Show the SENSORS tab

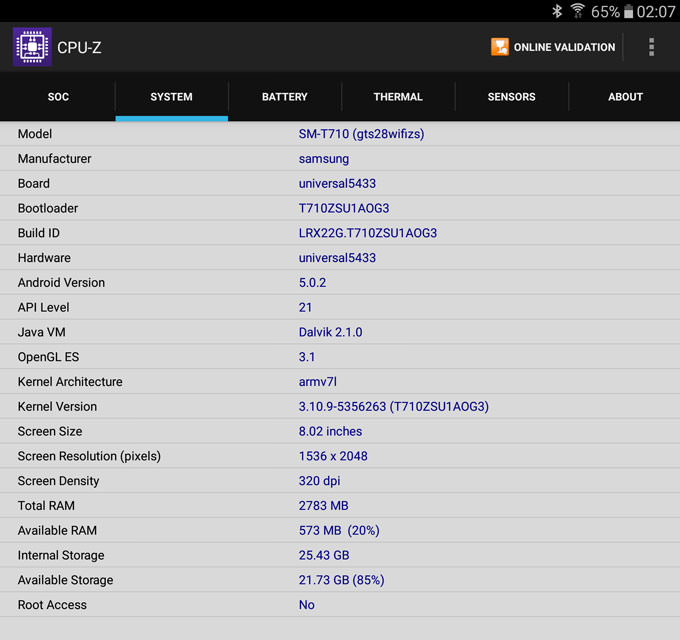[511, 97]
